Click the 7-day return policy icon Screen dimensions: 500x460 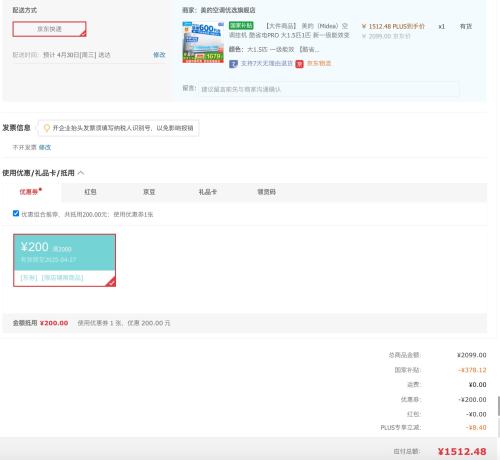click(233, 64)
